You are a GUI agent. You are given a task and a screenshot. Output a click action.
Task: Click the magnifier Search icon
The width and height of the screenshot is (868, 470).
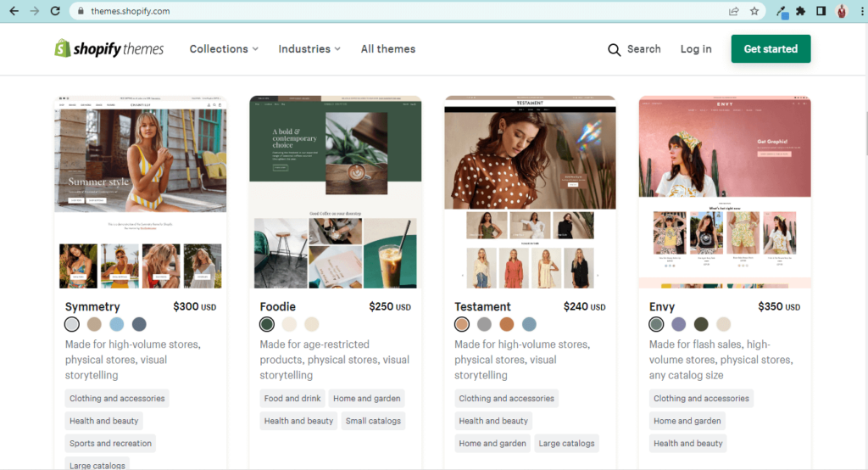click(614, 49)
